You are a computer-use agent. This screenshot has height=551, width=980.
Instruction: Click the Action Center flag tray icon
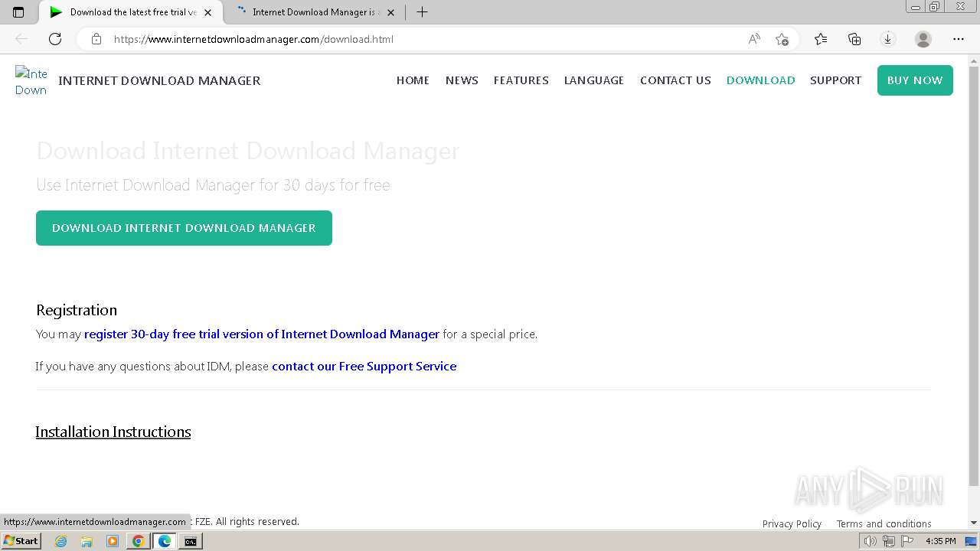(x=907, y=541)
